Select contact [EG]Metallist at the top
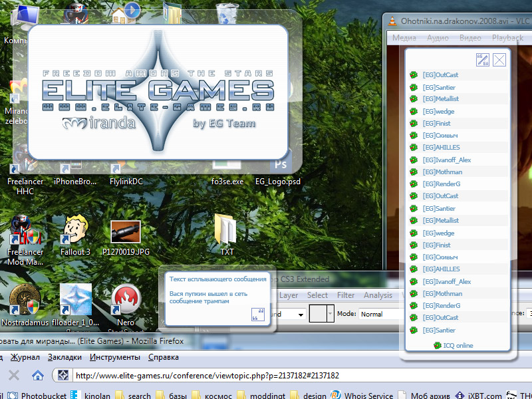532x399 pixels. [x=440, y=99]
